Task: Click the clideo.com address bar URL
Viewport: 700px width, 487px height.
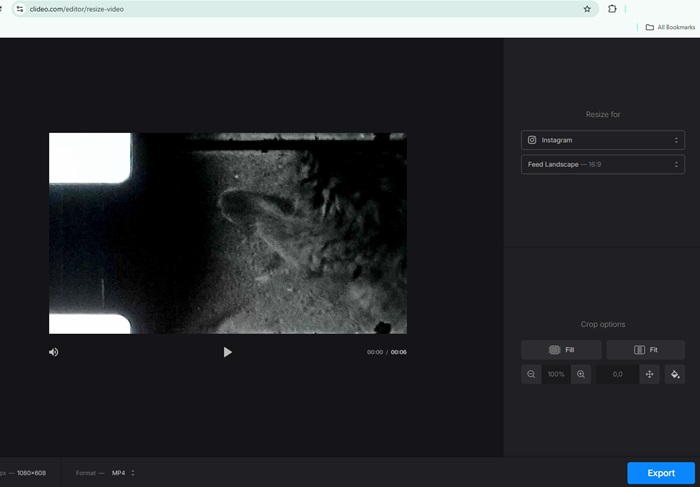Action: pyautogui.click(x=77, y=9)
